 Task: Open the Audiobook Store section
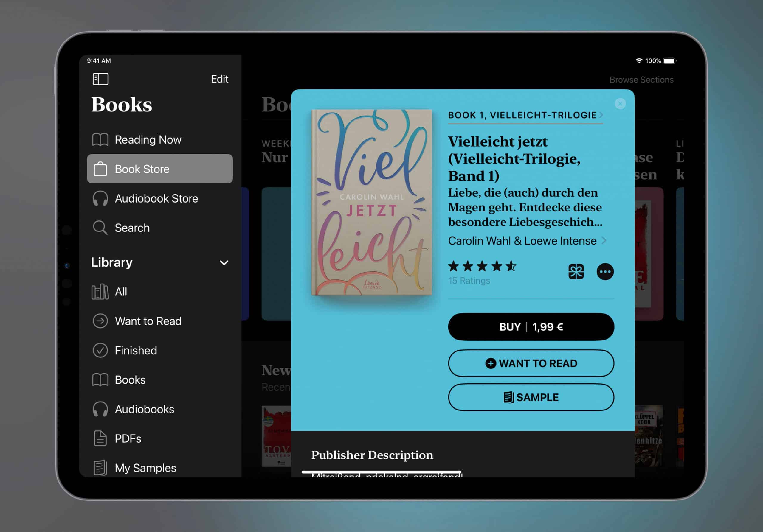coord(160,198)
